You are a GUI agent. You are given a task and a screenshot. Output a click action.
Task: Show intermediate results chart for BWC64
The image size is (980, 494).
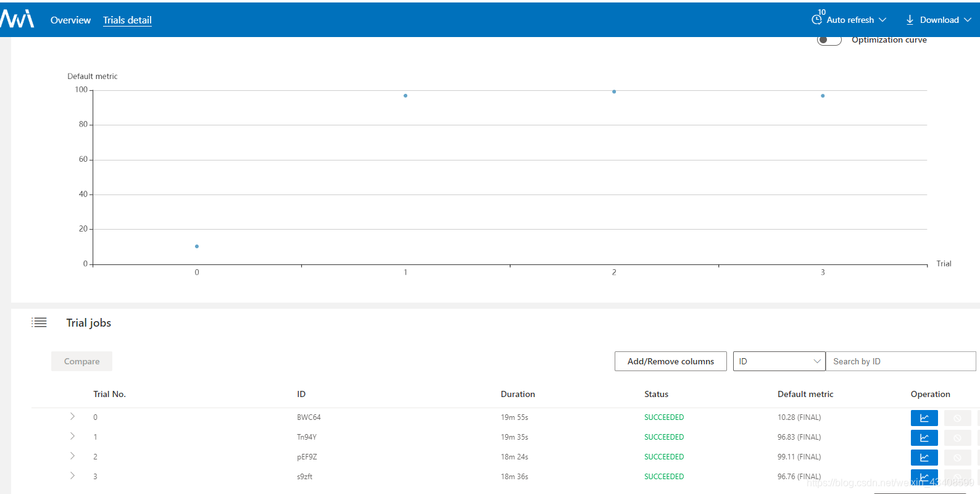click(x=924, y=418)
